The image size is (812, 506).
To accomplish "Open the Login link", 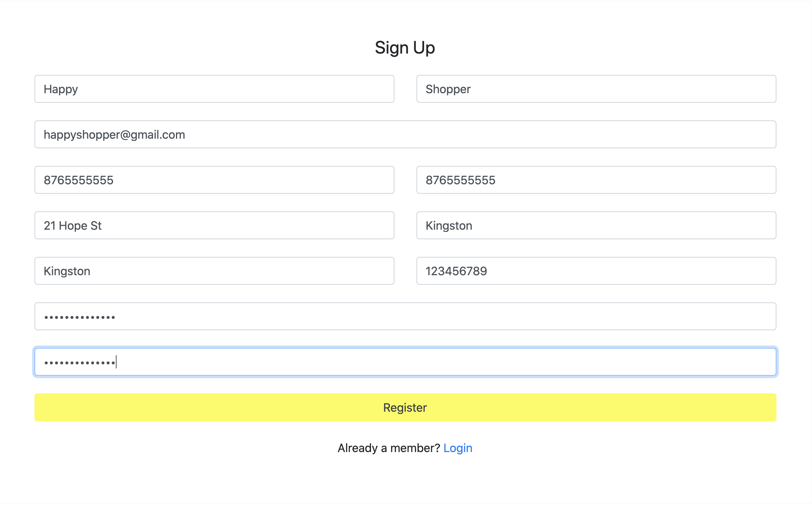I will [x=458, y=448].
